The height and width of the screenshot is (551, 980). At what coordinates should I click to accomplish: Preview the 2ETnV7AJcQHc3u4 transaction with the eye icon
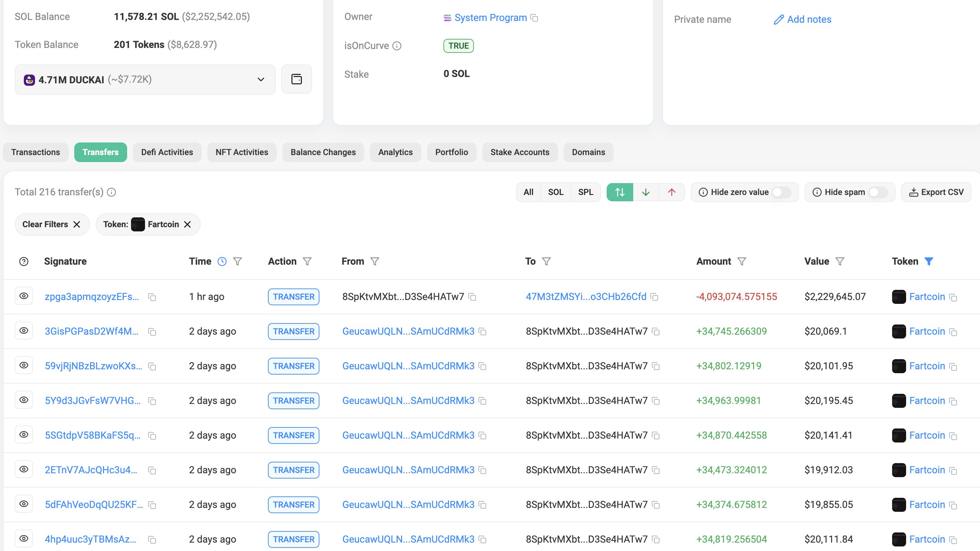[x=23, y=469]
